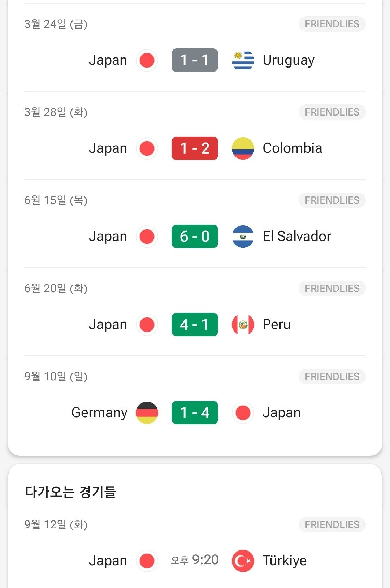This screenshot has width=390, height=588.
Task: Click the Germany flag icon
Action: coord(147,413)
